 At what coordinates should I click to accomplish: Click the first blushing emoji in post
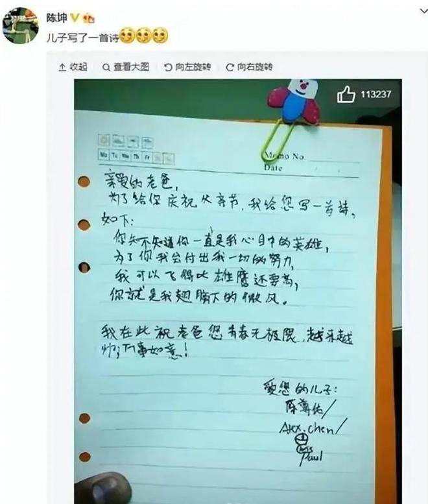(x=127, y=36)
